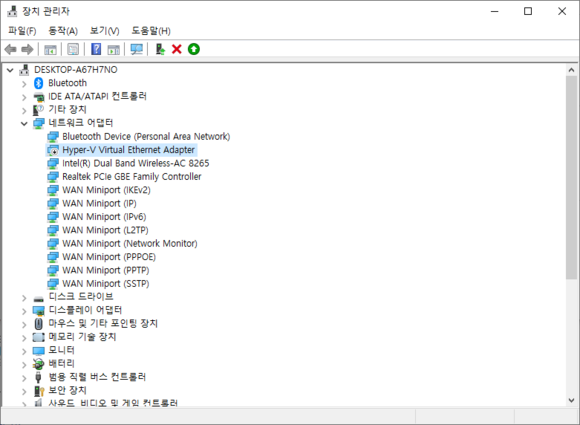Open the Help toolbar icon
This screenshot has height=425, width=580.
96,49
